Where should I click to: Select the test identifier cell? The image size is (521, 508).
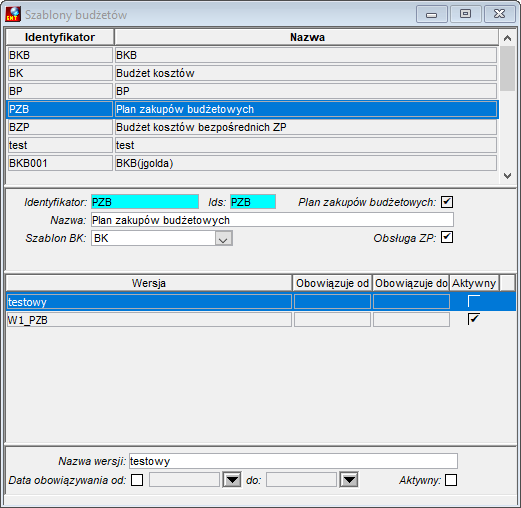pyautogui.click(x=60, y=145)
